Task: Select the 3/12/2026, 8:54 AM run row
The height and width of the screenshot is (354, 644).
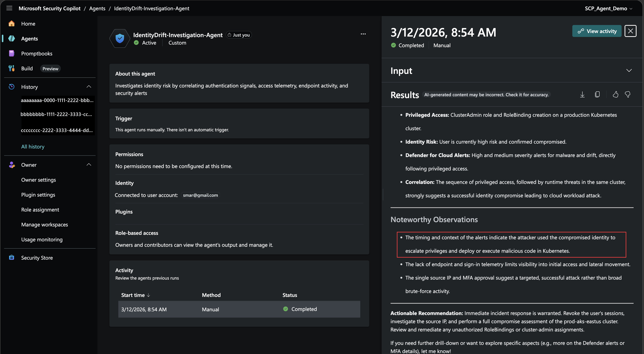Action: 239,309
